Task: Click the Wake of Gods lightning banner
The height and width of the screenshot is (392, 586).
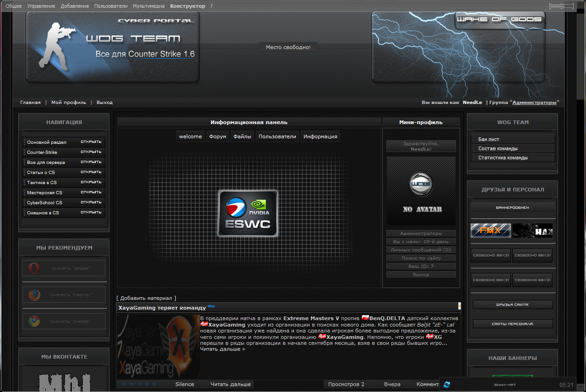Action: coord(458,48)
